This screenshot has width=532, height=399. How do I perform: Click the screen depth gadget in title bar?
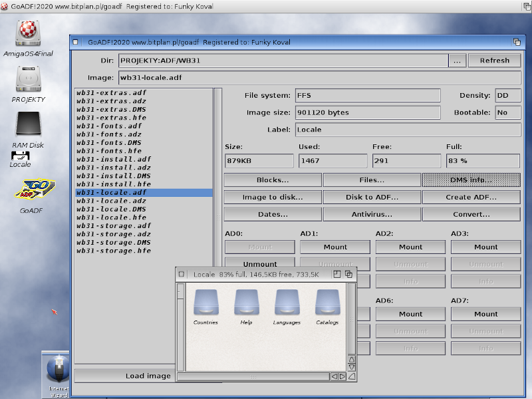coord(527,6)
